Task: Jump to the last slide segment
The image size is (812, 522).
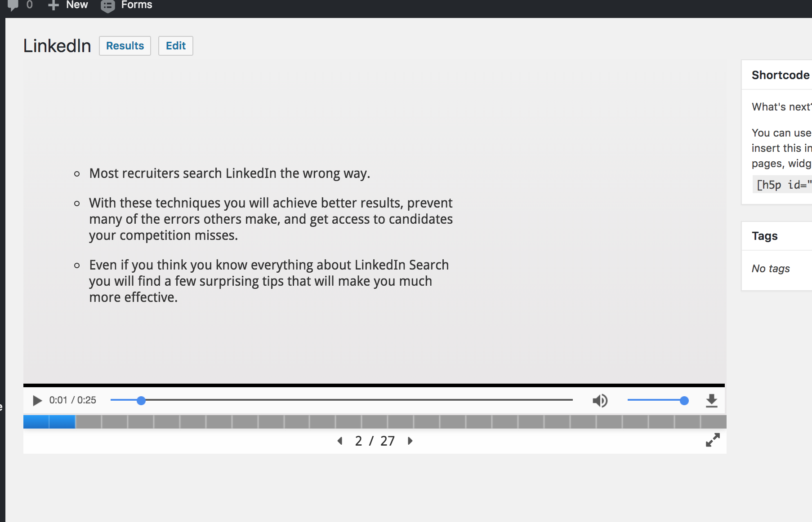Action: click(714, 422)
